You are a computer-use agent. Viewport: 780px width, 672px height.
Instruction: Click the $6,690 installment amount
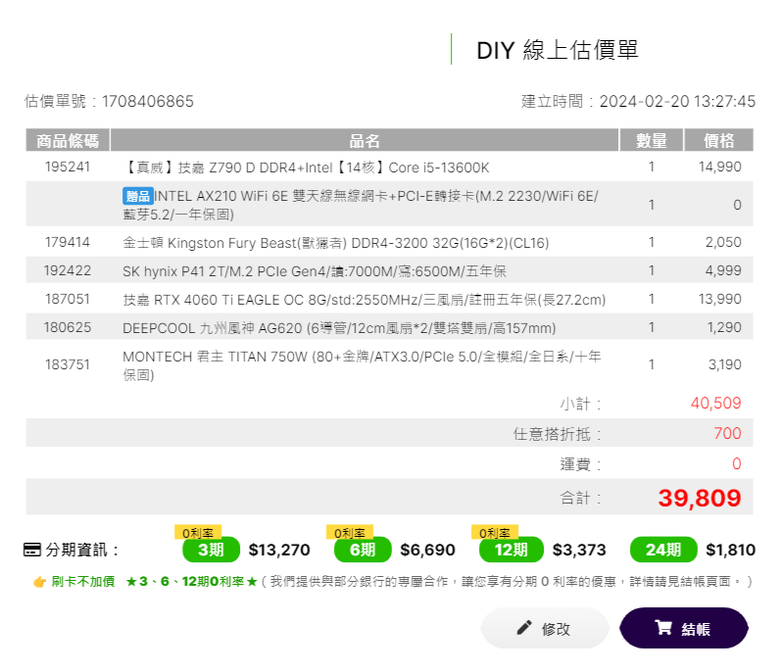point(428,550)
